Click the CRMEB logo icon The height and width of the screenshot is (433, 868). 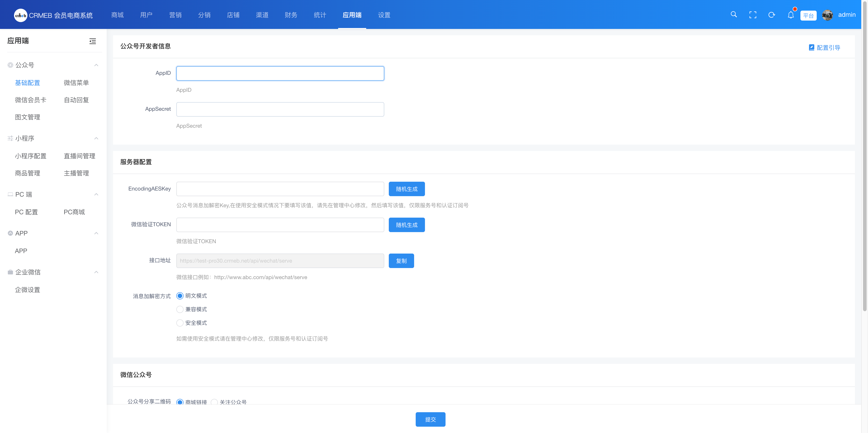(21, 15)
